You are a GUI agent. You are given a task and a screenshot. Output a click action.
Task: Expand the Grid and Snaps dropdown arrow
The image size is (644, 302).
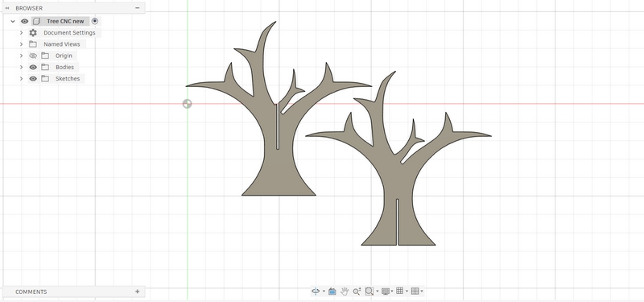pyautogui.click(x=407, y=292)
